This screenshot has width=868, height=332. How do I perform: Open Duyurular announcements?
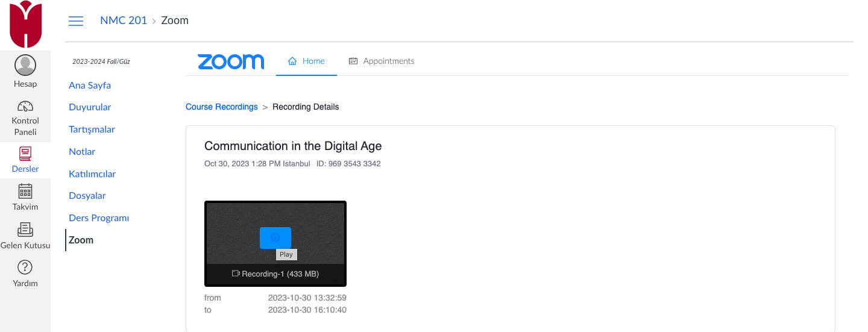pos(90,107)
